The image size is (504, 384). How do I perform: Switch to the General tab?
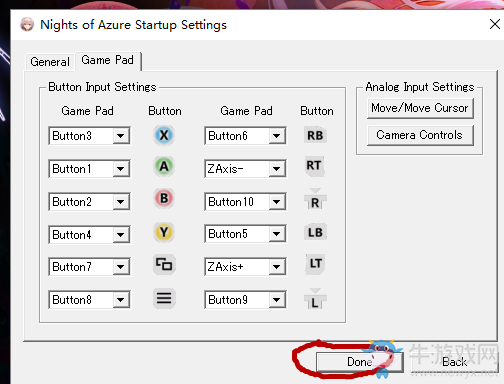tap(50, 62)
